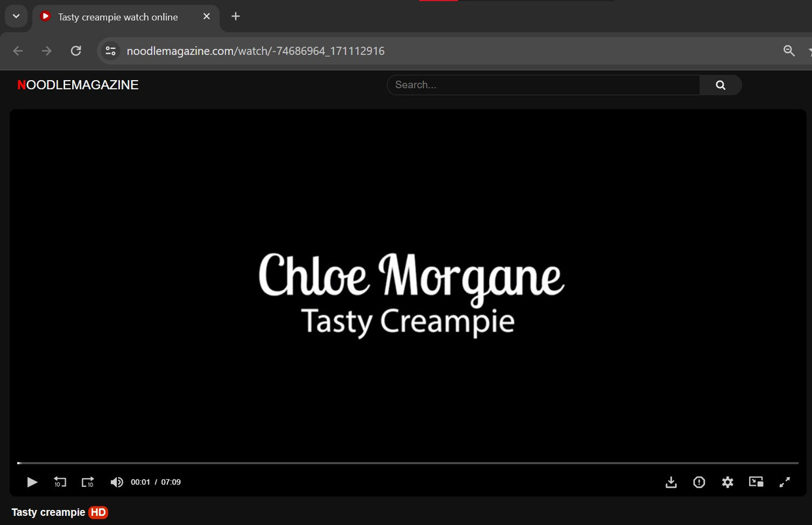
Task: Open browser zoom magnifier icon
Action: [789, 51]
